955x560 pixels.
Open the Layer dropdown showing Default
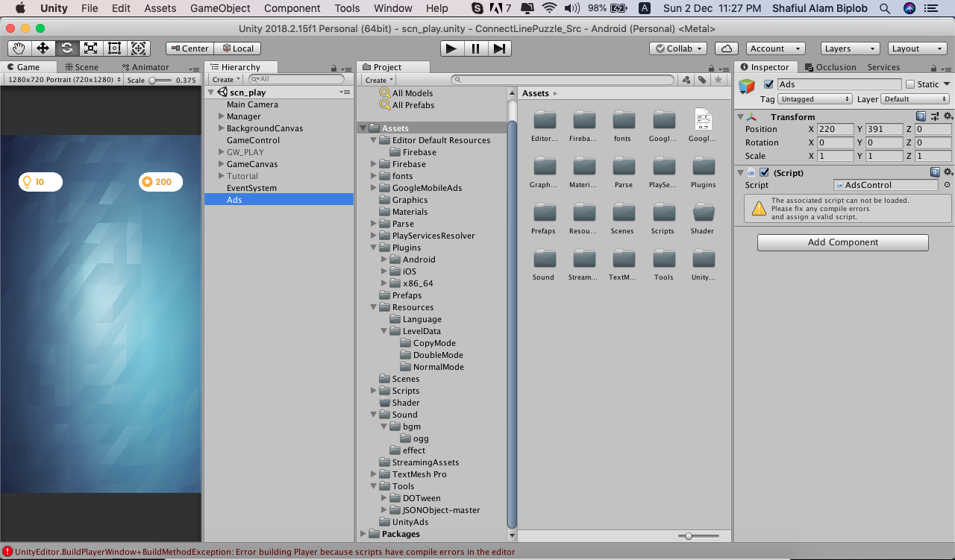coord(914,98)
